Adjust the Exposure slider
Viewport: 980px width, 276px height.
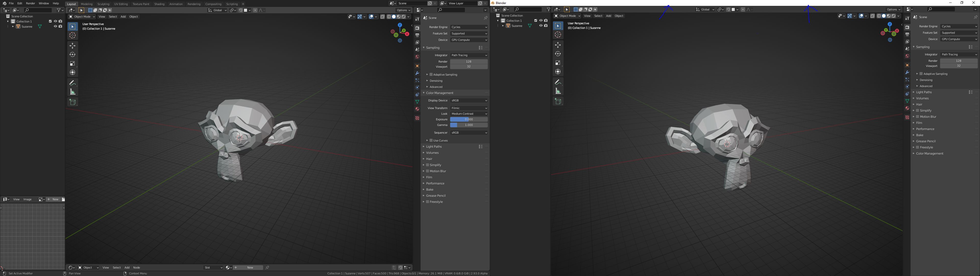tap(469, 120)
